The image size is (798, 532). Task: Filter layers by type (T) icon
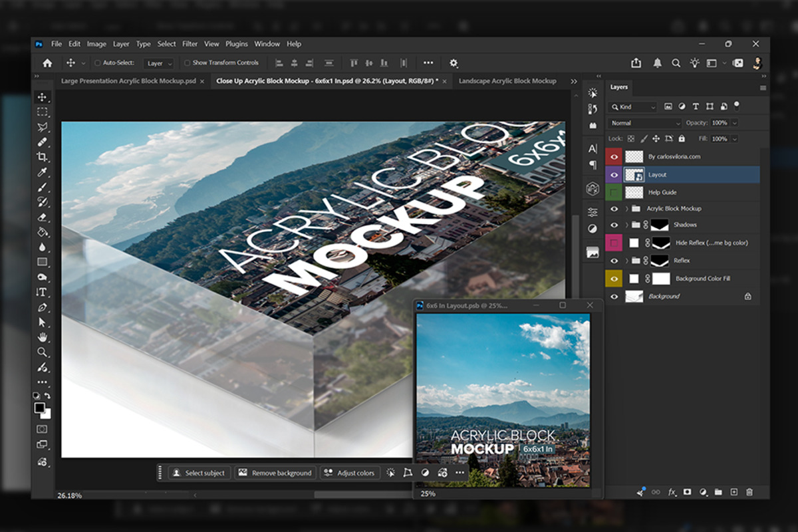(x=696, y=106)
